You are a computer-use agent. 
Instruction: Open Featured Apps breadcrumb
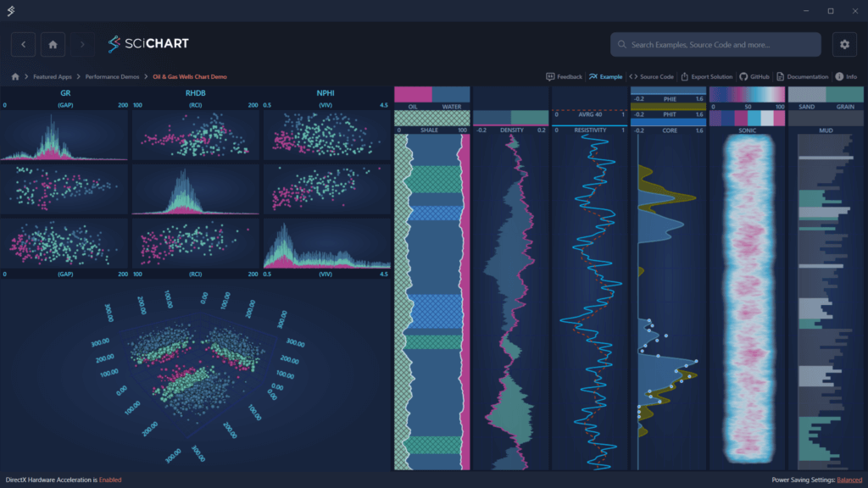pos(51,76)
